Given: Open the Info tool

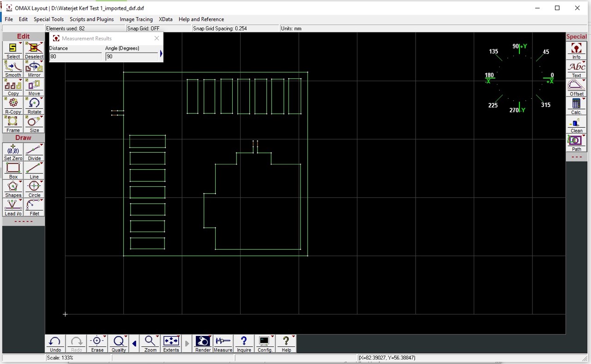Looking at the screenshot, I should pos(576,51).
